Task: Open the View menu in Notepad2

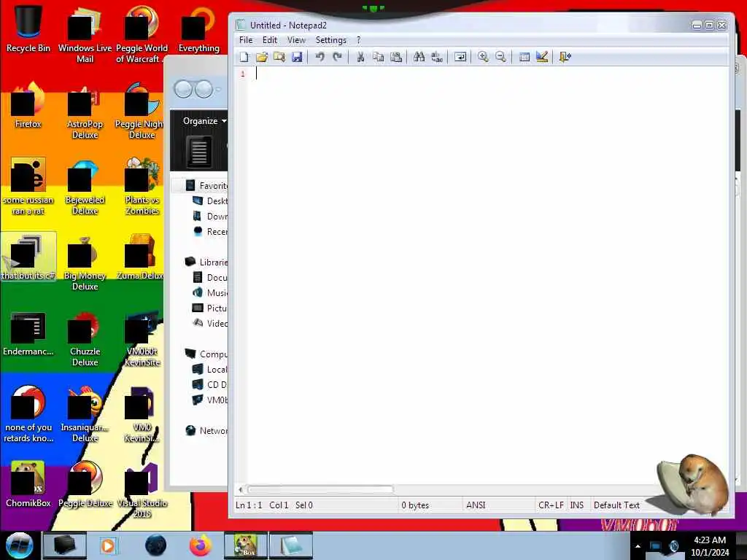Action: point(296,40)
